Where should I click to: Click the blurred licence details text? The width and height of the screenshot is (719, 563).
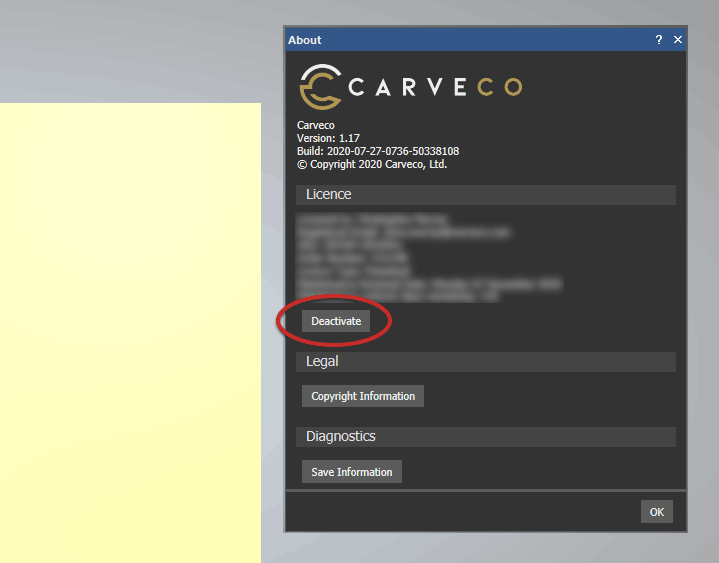coord(400,256)
